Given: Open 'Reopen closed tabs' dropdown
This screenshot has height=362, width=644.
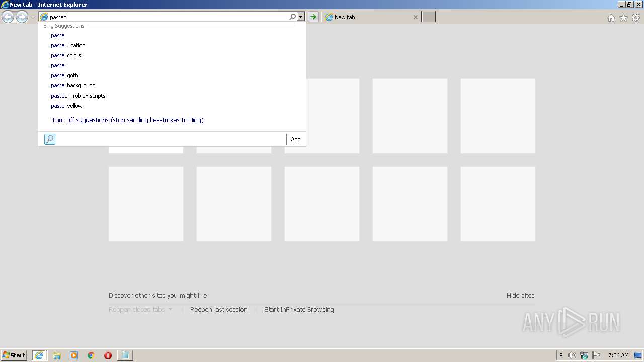Looking at the screenshot, I should pyautogui.click(x=140, y=310).
